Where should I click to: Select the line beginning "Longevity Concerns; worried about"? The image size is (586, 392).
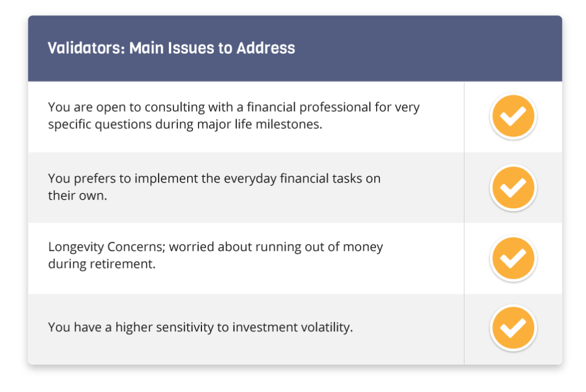pyautogui.click(x=215, y=248)
